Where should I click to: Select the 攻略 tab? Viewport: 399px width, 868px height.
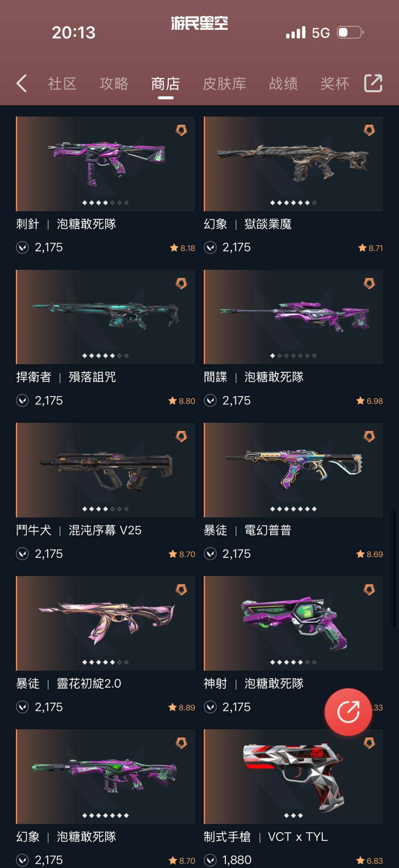coord(114,84)
